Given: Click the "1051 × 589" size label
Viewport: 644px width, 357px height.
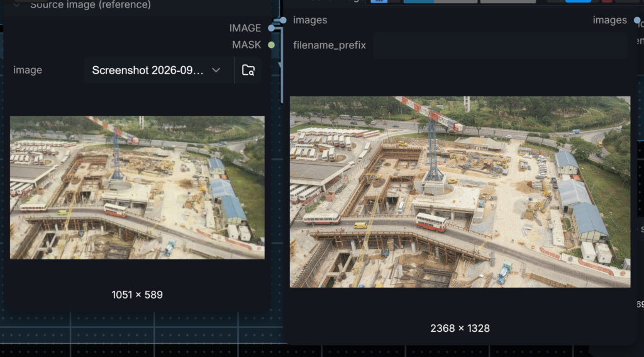Looking at the screenshot, I should click(137, 295).
